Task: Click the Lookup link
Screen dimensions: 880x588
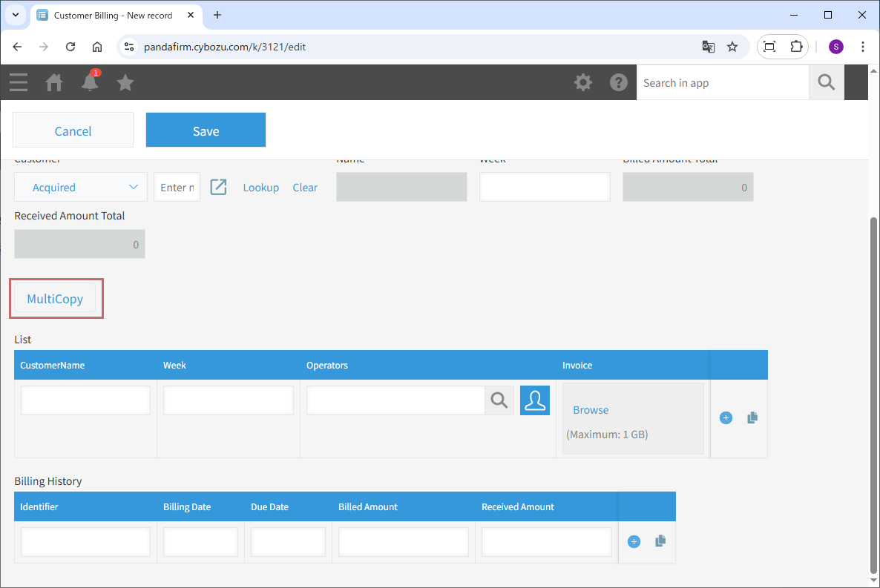Action: point(260,188)
